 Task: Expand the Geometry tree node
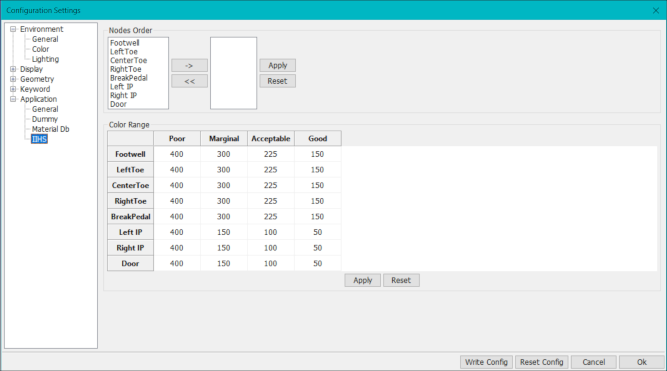click(x=13, y=79)
